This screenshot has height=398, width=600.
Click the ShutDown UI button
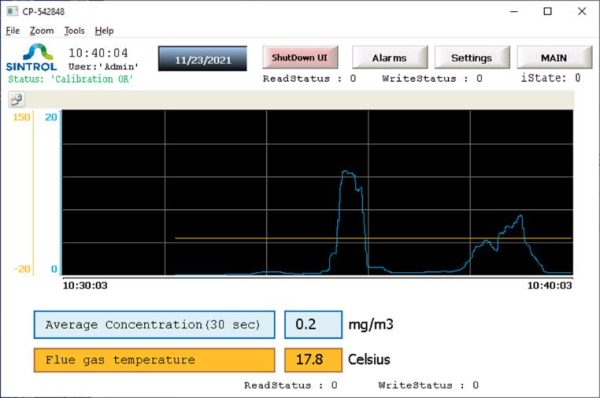click(300, 57)
